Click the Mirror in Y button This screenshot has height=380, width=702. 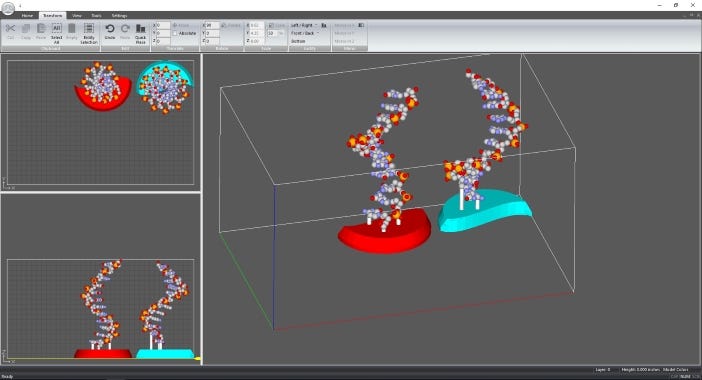344,33
